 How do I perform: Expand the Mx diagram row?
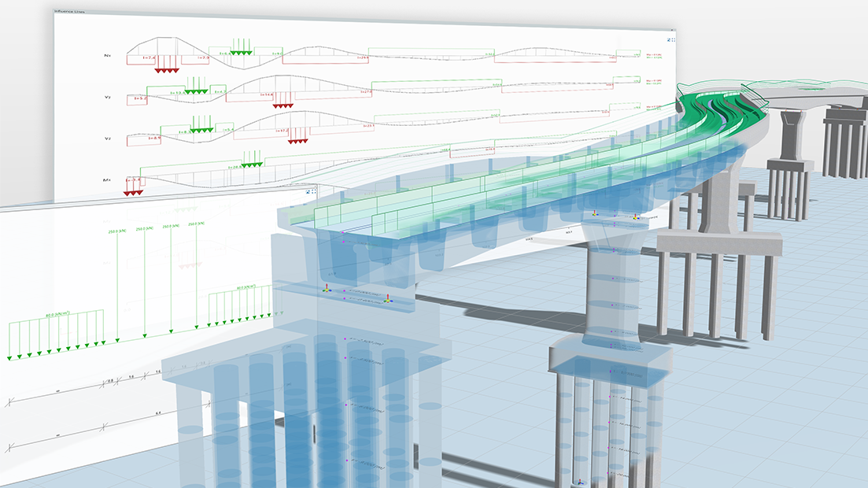point(108,179)
